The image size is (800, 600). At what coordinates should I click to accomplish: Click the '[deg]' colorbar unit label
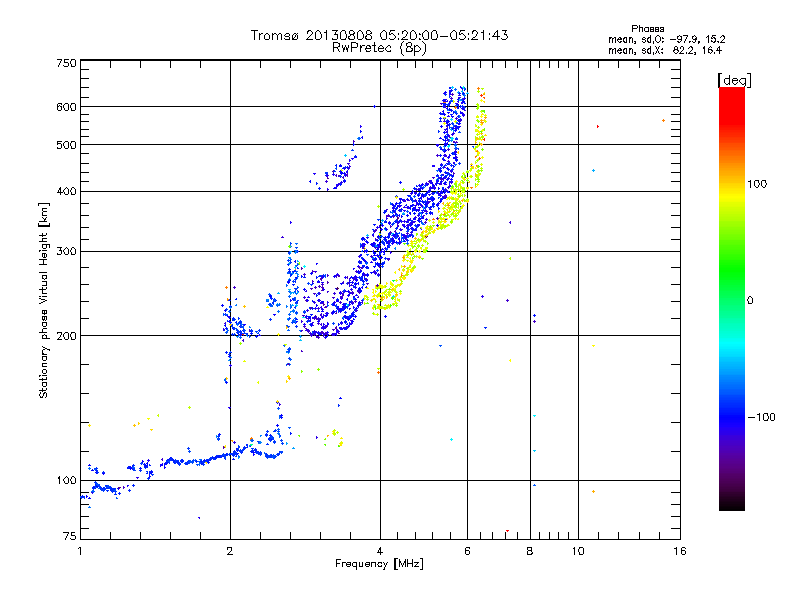(x=734, y=80)
